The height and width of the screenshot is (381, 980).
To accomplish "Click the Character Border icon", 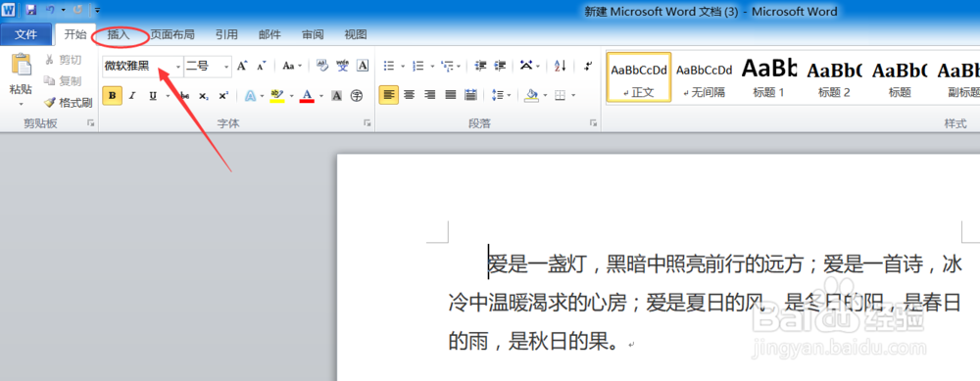I will (x=363, y=66).
